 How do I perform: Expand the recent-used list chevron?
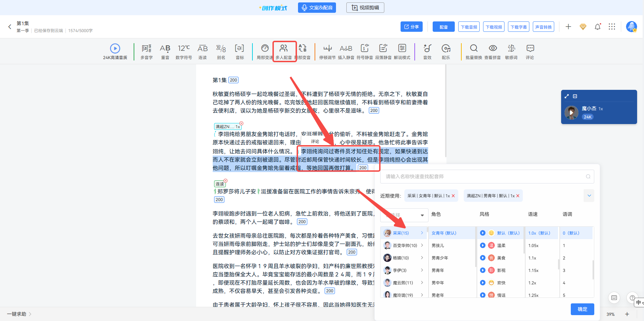click(589, 196)
